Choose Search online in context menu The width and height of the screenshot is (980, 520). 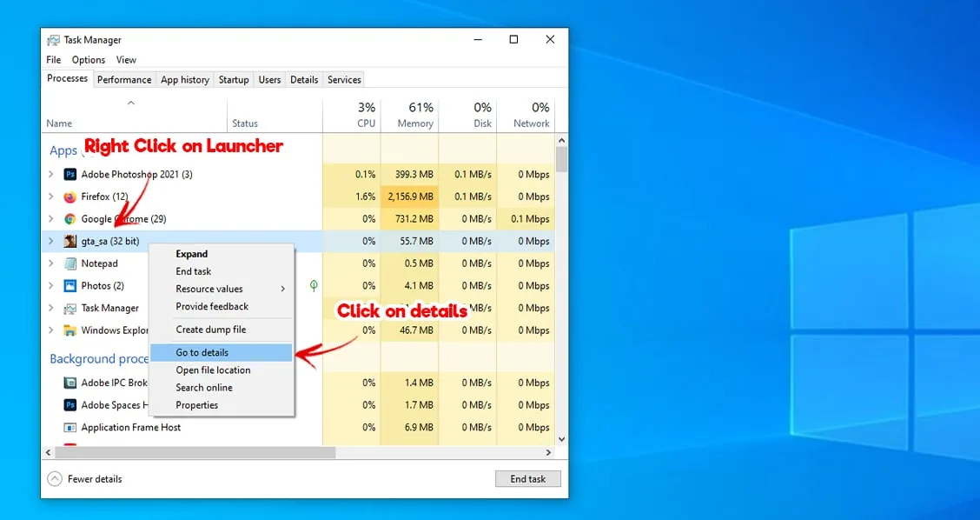point(222,387)
